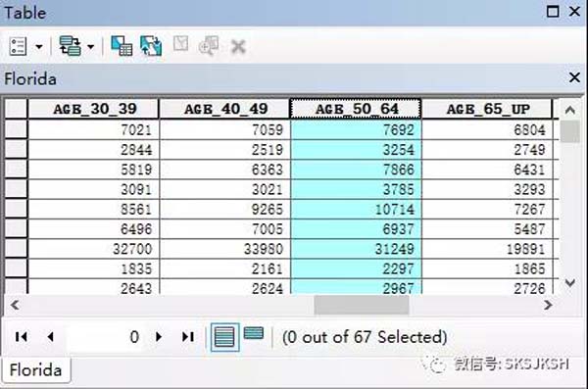Go to the first record
Viewport: 588px width, 389px height.
click(x=22, y=336)
